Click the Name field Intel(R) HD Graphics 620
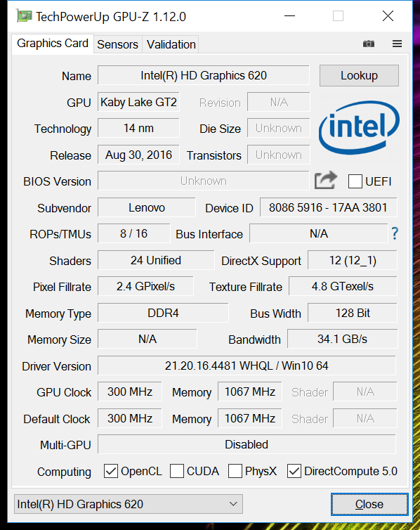420x530 pixels. tap(204, 75)
